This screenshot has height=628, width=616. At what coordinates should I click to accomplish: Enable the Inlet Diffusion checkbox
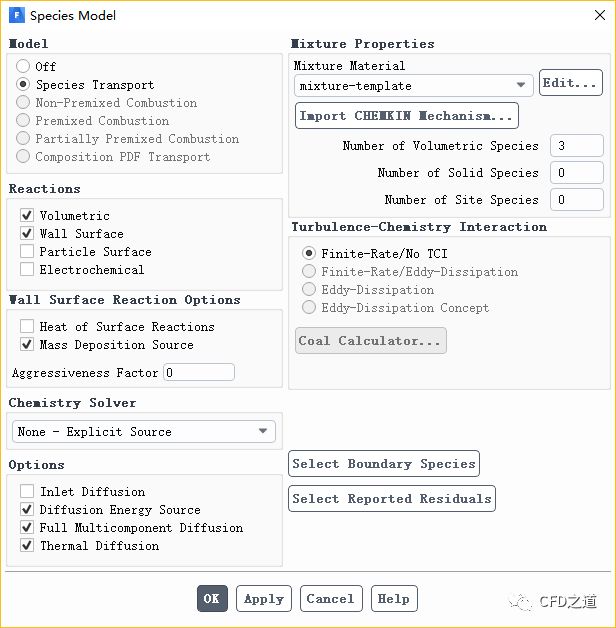pos(27,491)
